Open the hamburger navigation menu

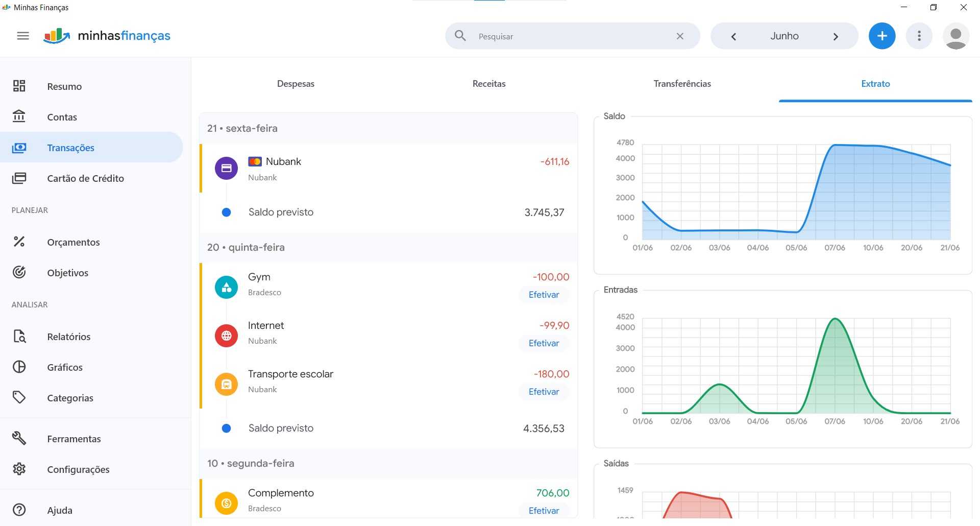23,36
